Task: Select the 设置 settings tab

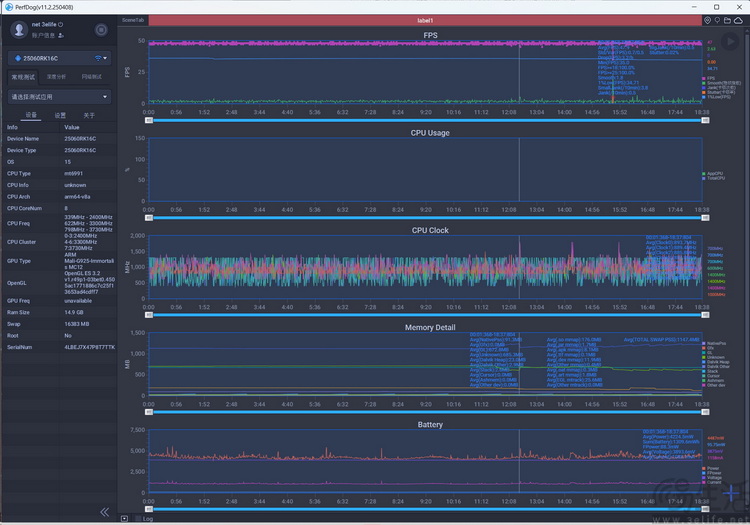Action: click(60, 115)
